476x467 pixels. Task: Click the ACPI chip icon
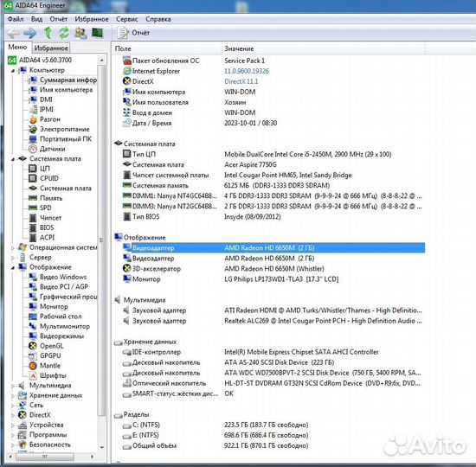click(x=33, y=237)
